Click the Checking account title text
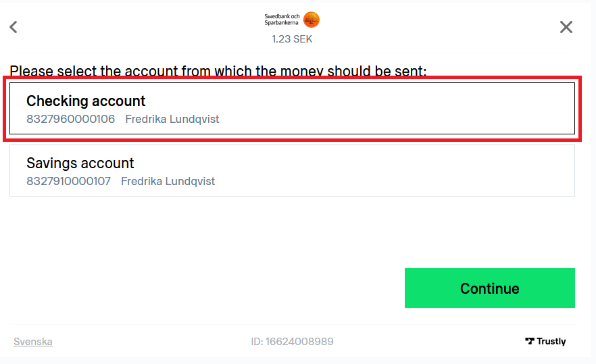 pyautogui.click(x=86, y=101)
